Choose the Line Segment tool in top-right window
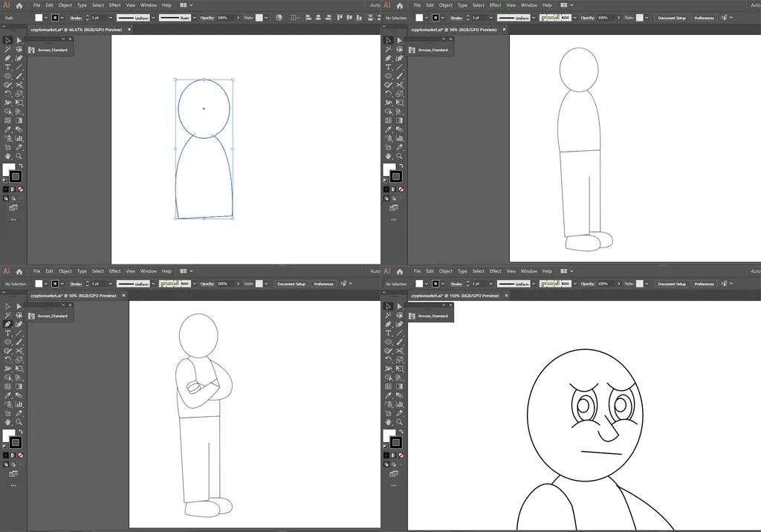This screenshot has height=532, width=761. pyautogui.click(x=399, y=67)
